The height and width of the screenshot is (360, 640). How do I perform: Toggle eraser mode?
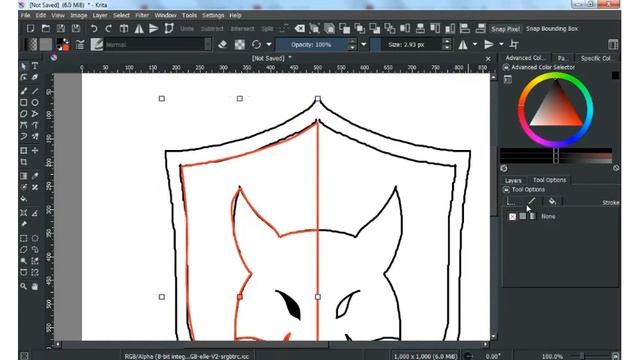[222, 44]
